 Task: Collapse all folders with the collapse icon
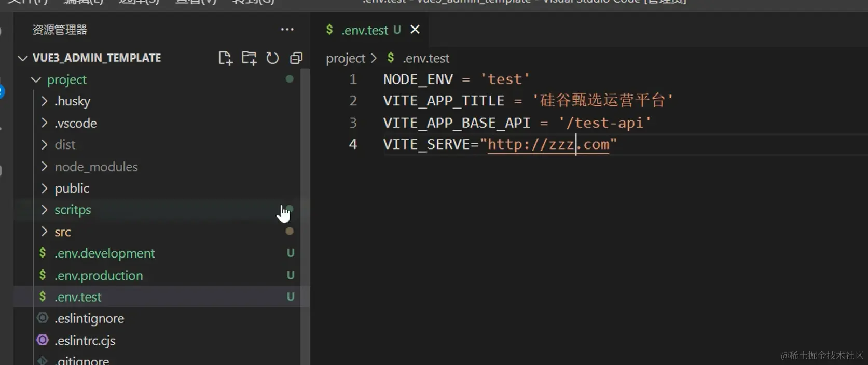click(296, 58)
